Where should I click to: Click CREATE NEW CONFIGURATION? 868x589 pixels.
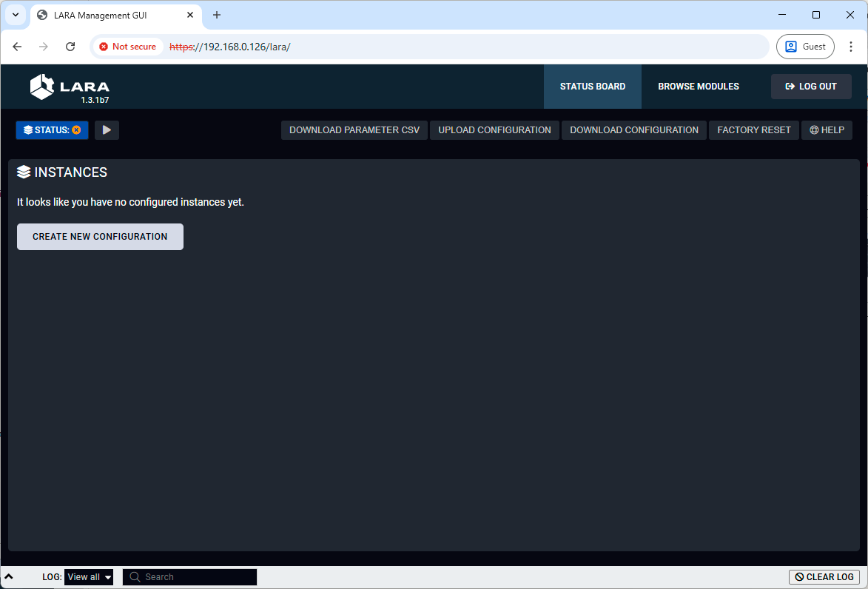pos(100,237)
